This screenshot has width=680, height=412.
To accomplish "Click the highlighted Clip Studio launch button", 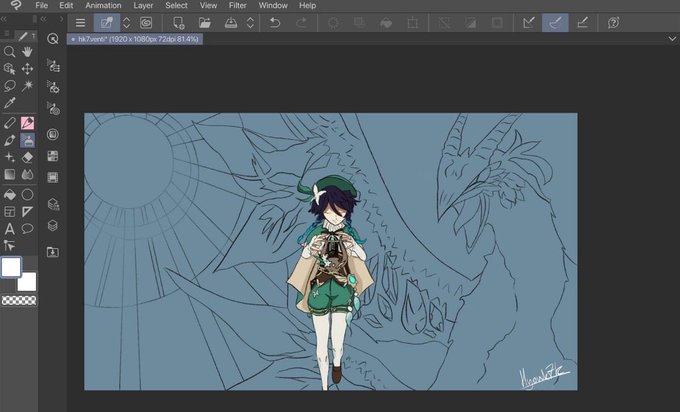I will click(106, 23).
